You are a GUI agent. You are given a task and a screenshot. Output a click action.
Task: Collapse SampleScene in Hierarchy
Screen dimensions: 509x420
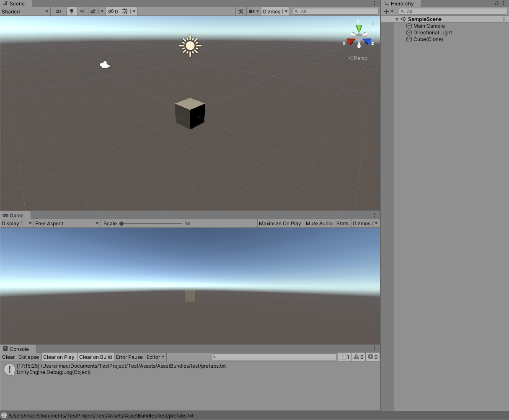click(397, 19)
